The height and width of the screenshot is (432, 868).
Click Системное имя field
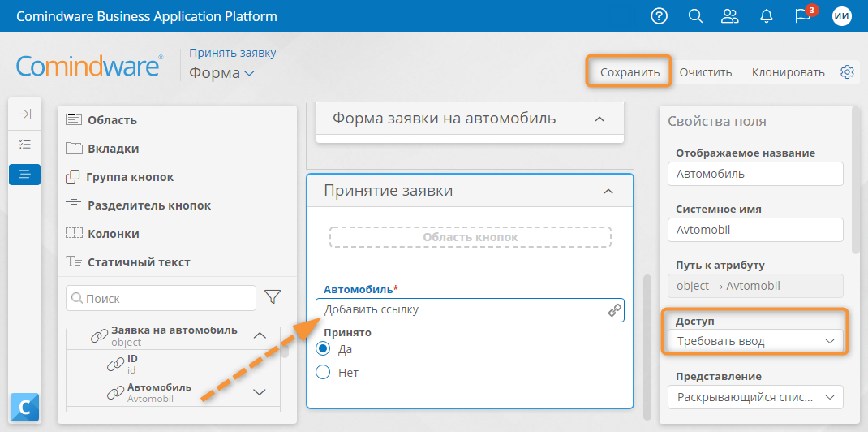[x=755, y=230]
